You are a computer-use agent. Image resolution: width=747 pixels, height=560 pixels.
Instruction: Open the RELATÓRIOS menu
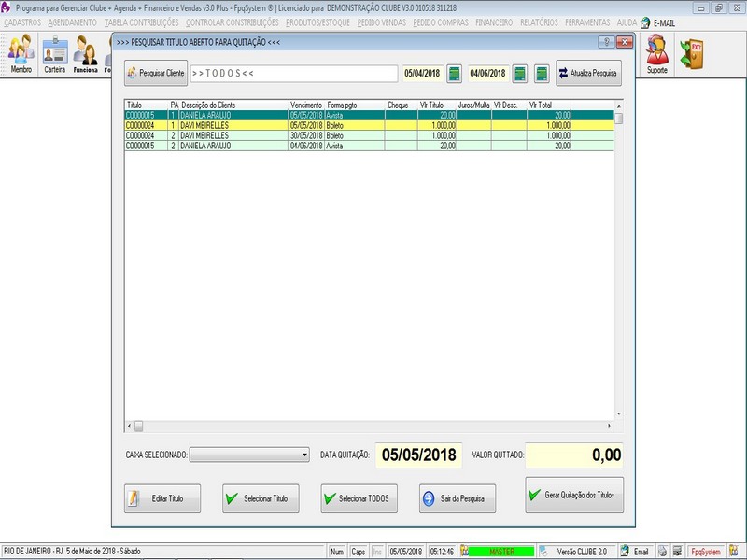click(x=539, y=22)
